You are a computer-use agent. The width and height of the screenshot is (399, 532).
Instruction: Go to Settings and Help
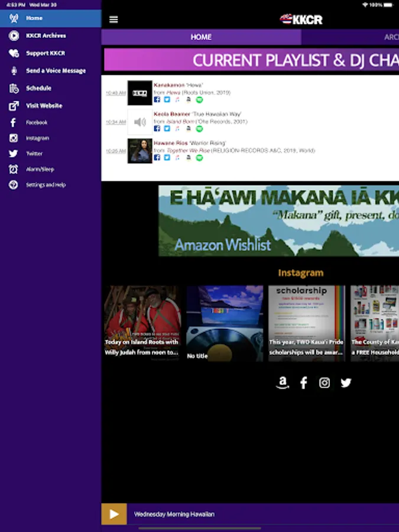coord(46,185)
